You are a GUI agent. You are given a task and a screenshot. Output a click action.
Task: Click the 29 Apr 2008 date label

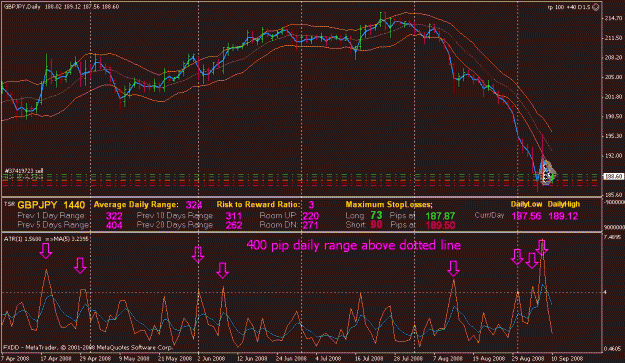pos(95,358)
